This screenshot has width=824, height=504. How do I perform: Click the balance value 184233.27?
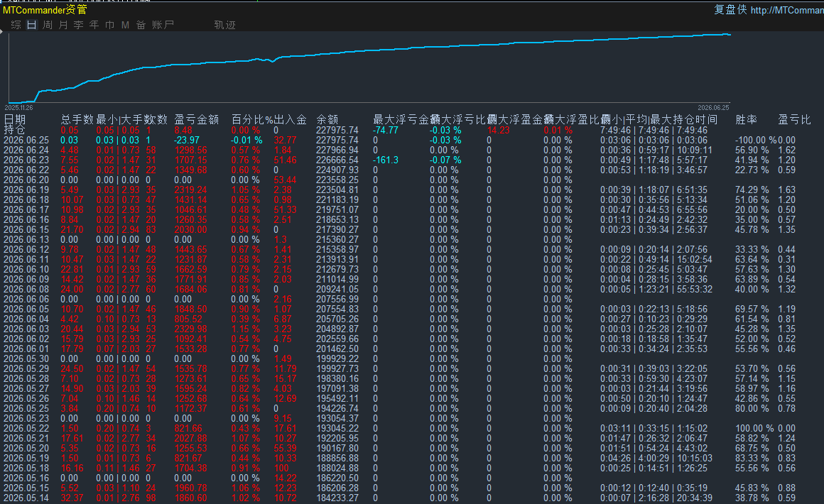(x=337, y=498)
